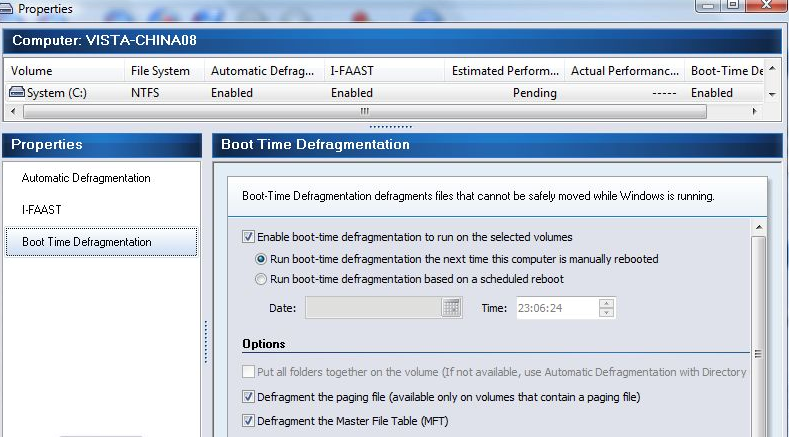Increase time with spinner up arrow
The image size is (789, 437).
(x=606, y=303)
